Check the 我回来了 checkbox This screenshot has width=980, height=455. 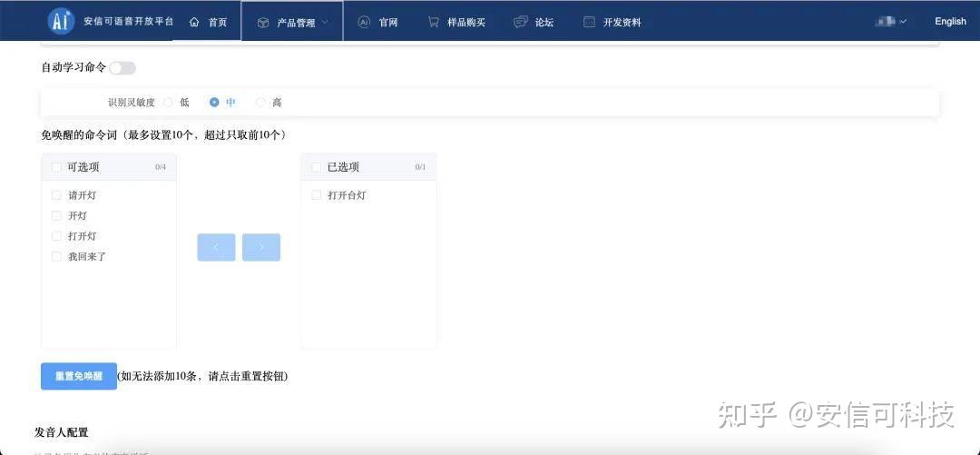(x=56, y=257)
